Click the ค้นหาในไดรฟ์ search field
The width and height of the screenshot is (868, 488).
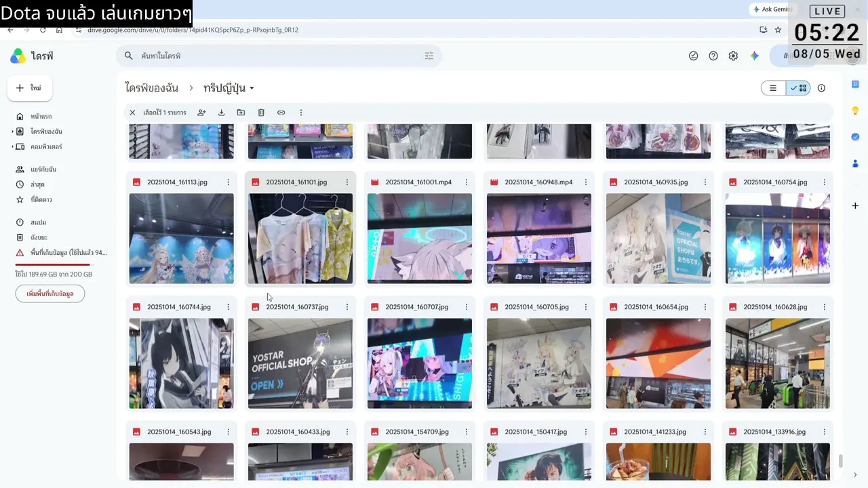click(x=279, y=56)
